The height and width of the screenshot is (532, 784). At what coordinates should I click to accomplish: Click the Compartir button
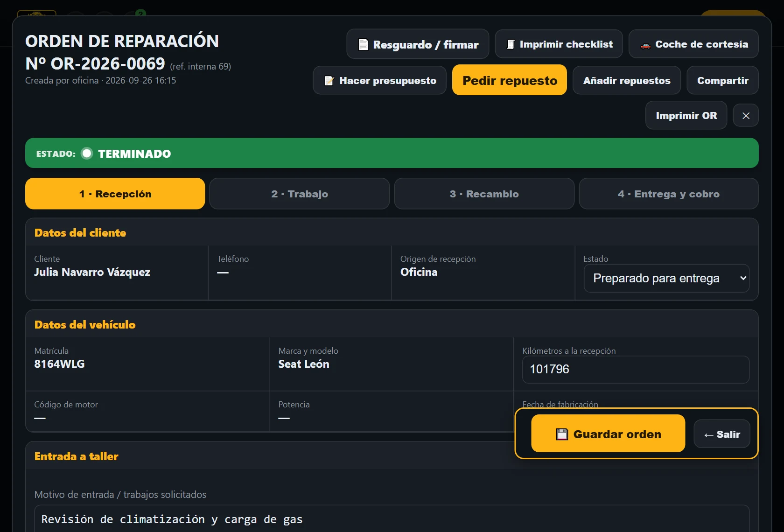pos(722,80)
